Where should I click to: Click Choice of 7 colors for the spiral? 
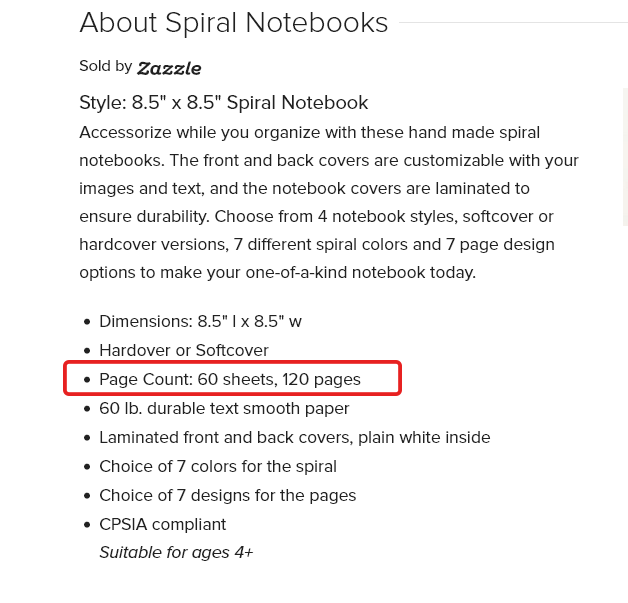[x=218, y=466]
